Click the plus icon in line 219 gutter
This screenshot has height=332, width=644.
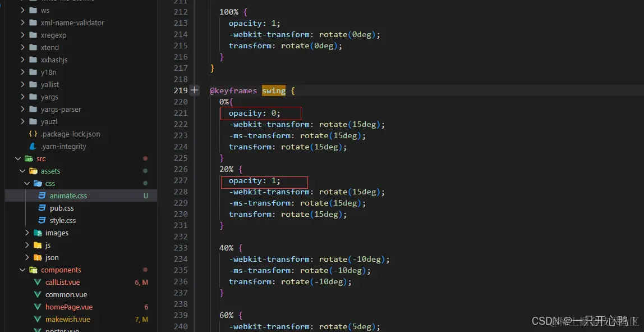pos(194,90)
